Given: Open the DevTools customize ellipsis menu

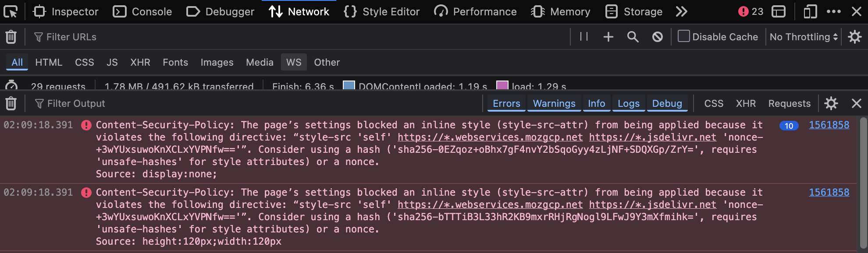Looking at the screenshot, I should tap(833, 12).
